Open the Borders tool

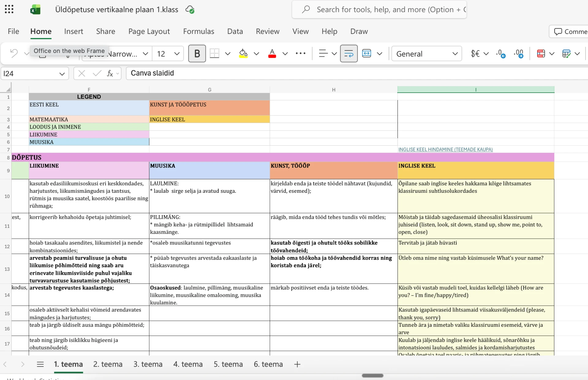point(214,54)
